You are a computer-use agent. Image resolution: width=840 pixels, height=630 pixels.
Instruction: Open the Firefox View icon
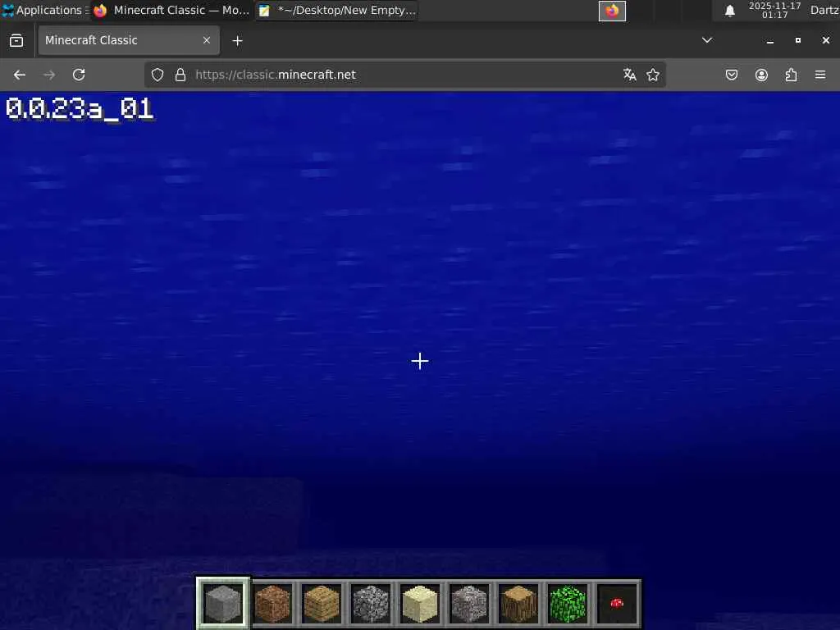coord(16,41)
